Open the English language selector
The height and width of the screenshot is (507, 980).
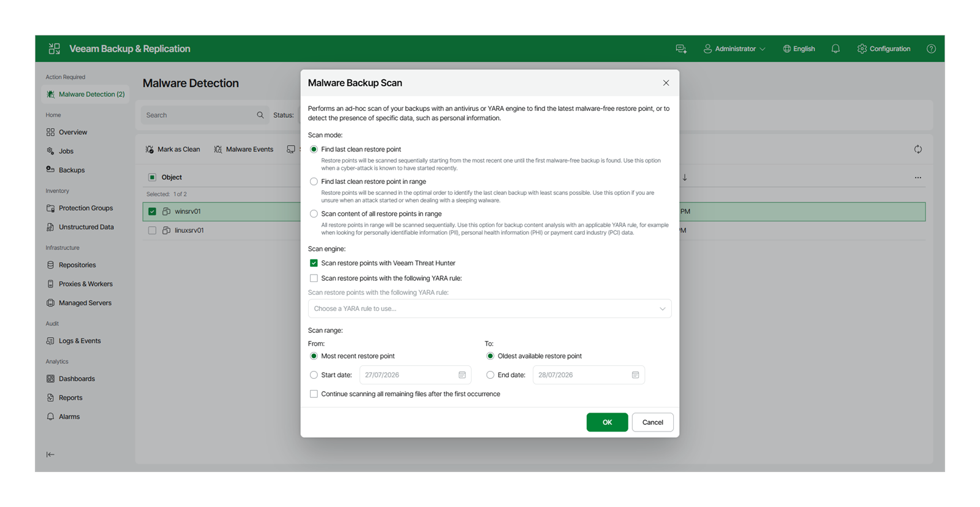point(799,48)
